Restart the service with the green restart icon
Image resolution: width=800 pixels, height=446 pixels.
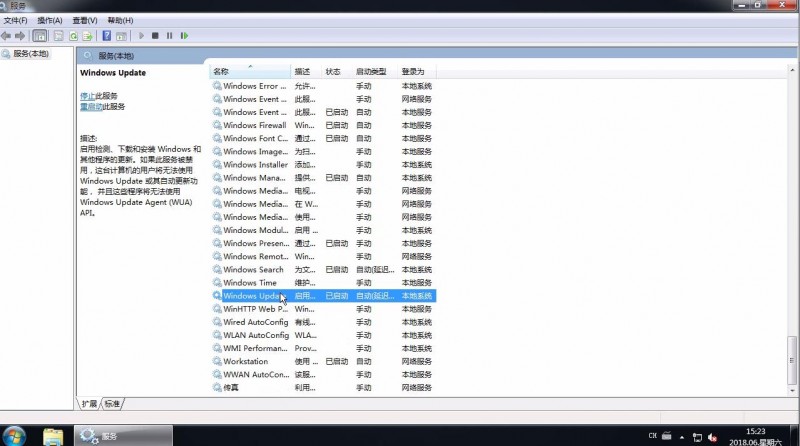click(x=184, y=36)
